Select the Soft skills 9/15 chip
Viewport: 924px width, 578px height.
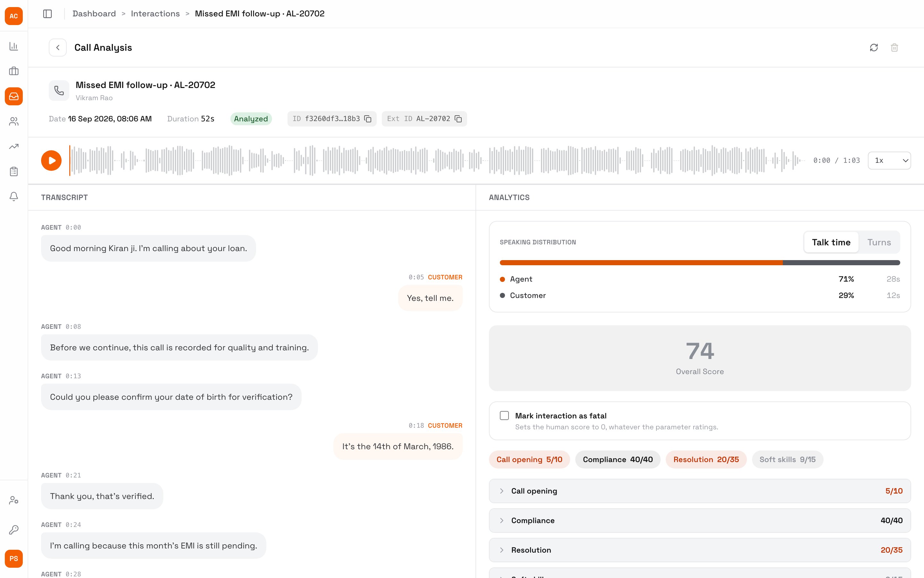[x=787, y=460]
